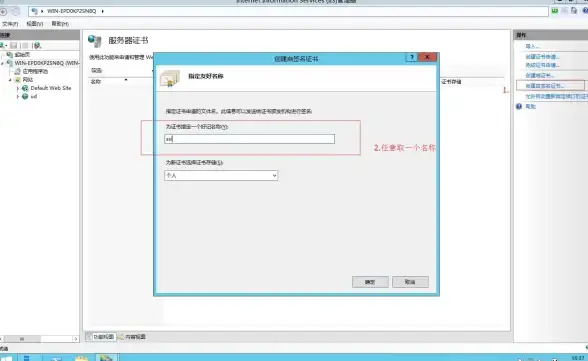Select the WIN-EPD0KP2SN8Q server node in tree
588x361 pixels.
[47, 63]
